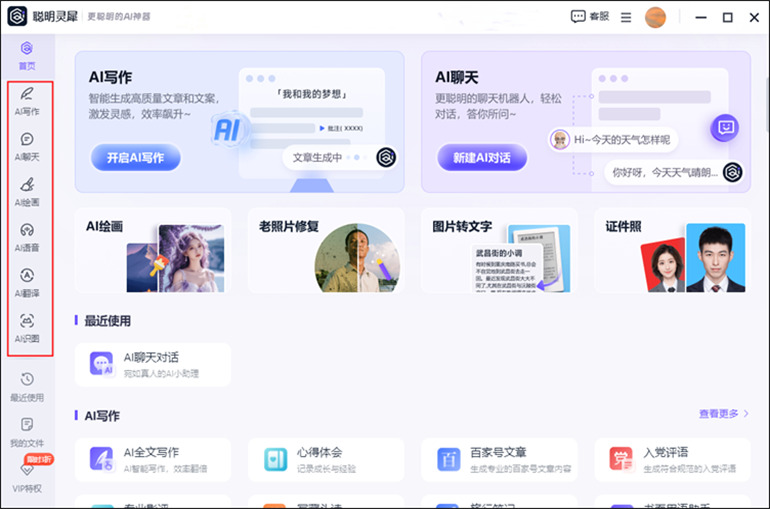Image resolution: width=770 pixels, height=509 pixels.
Task: Click the user avatar in title bar
Action: pos(655,17)
